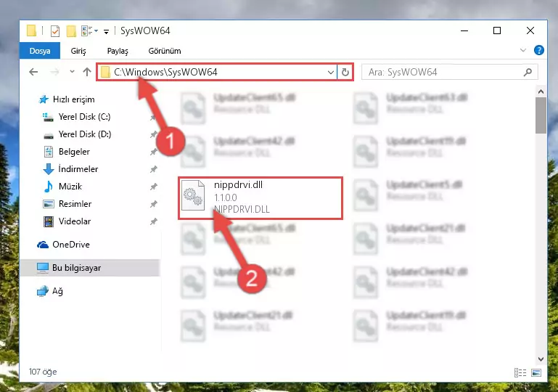Click the pin icon next to Müzik
Image resolution: width=558 pixels, height=392 pixels.
tap(153, 187)
